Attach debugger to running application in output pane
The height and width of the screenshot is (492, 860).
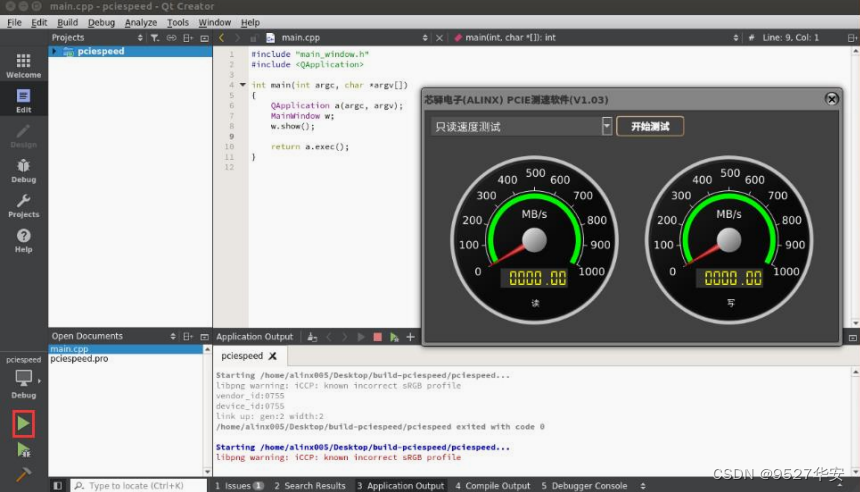[394, 337]
